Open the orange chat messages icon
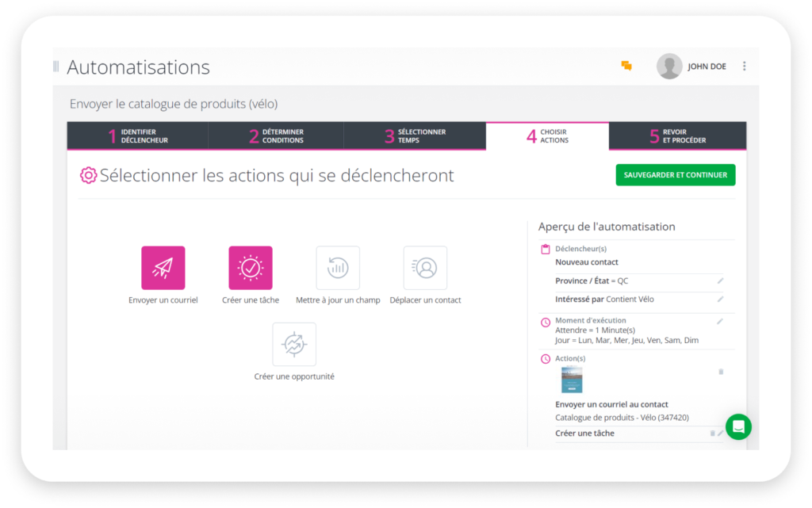The height and width of the screenshot is (508, 812). coord(626,67)
